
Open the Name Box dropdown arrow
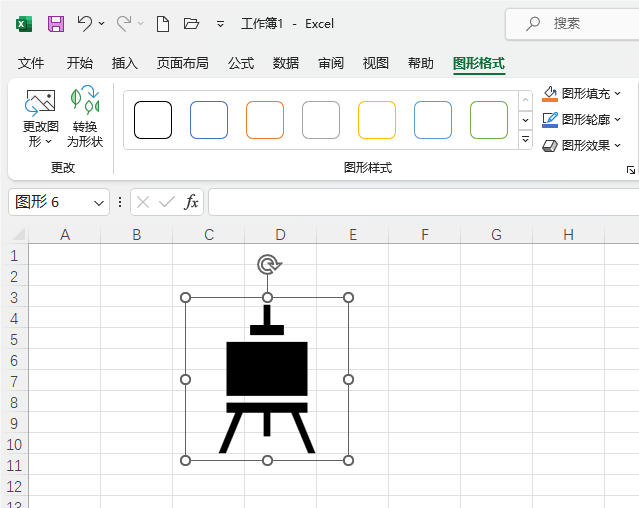99,202
